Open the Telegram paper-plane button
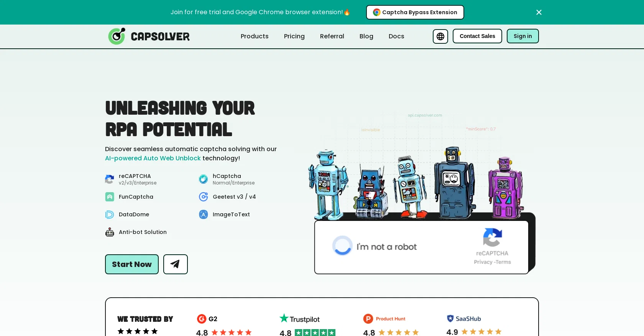This screenshot has width=644, height=336. pyautogui.click(x=176, y=264)
